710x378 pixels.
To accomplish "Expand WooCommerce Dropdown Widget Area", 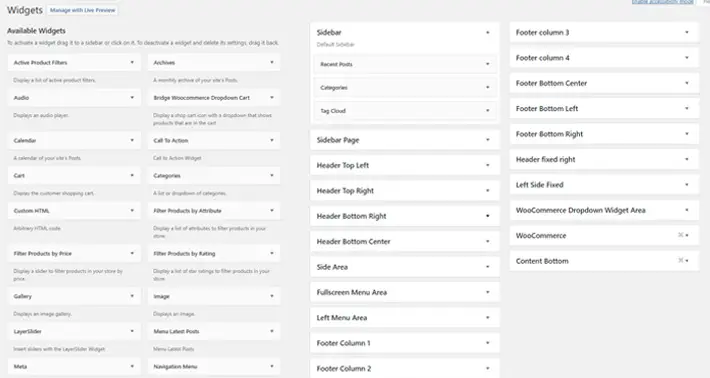I will [604, 210].
